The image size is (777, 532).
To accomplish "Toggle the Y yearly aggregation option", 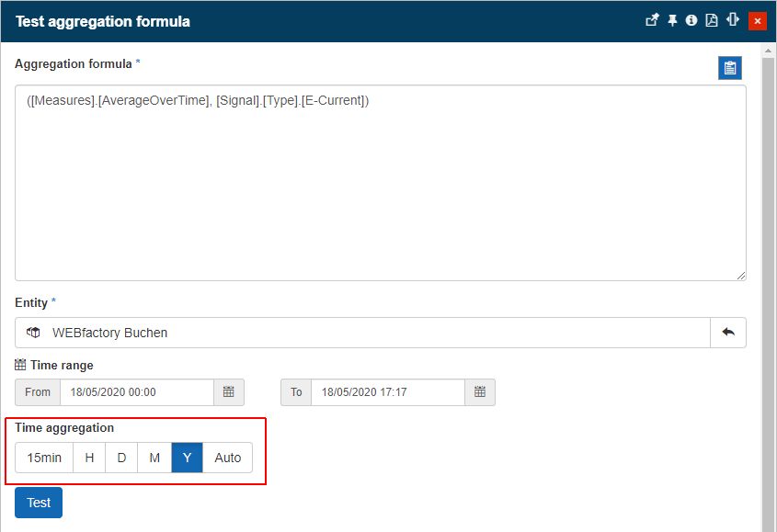I will [x=187, y=458].
